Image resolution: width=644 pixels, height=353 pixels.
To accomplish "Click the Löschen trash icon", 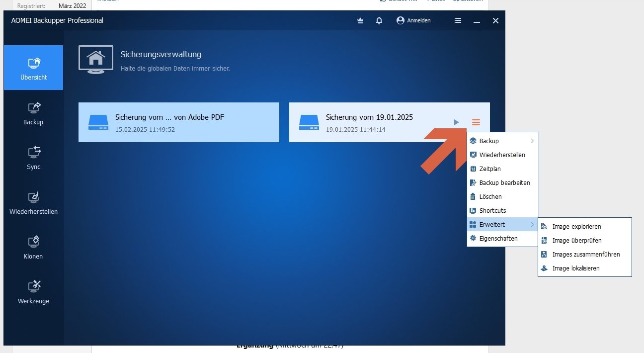I will [x=473, y=197].
